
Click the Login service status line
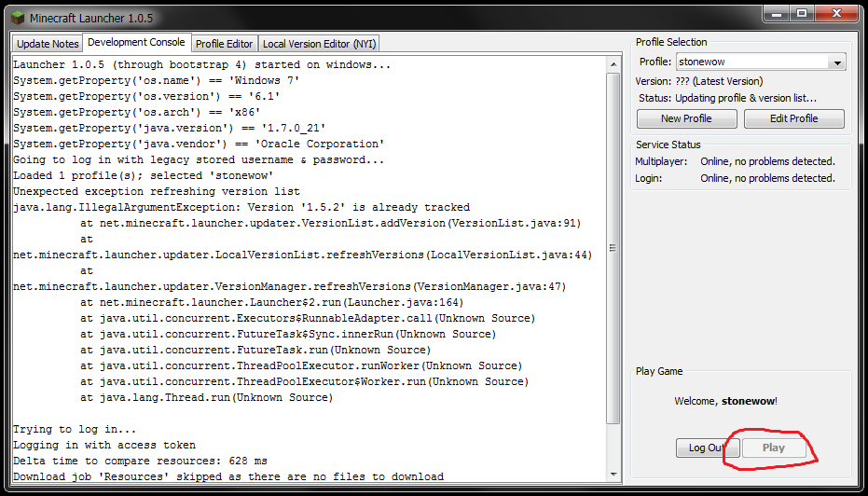[x=736, y=178]
